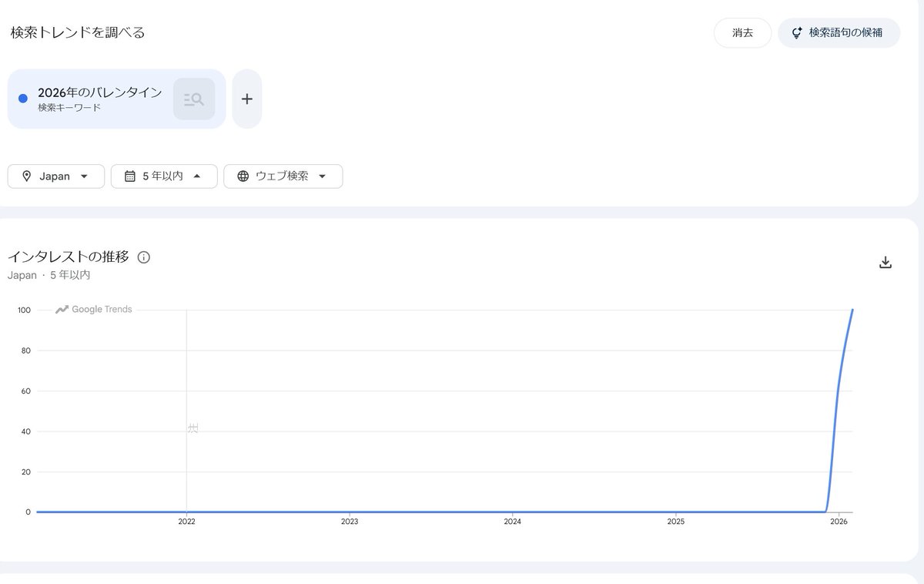Add a comparison term with the plus icon
Viewport: 924px width, 584px height.
[246, 99]
